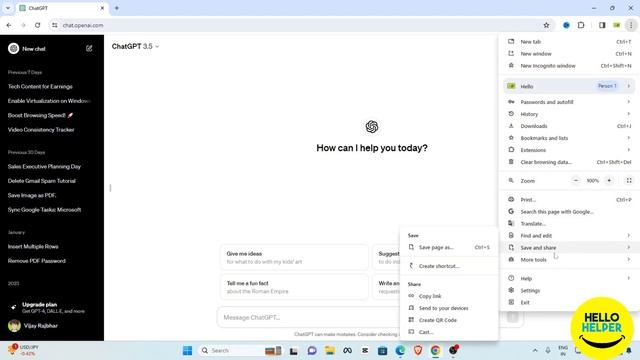Choose Save page as in submenu
The image size is (640, 360).
click(449, 247)
